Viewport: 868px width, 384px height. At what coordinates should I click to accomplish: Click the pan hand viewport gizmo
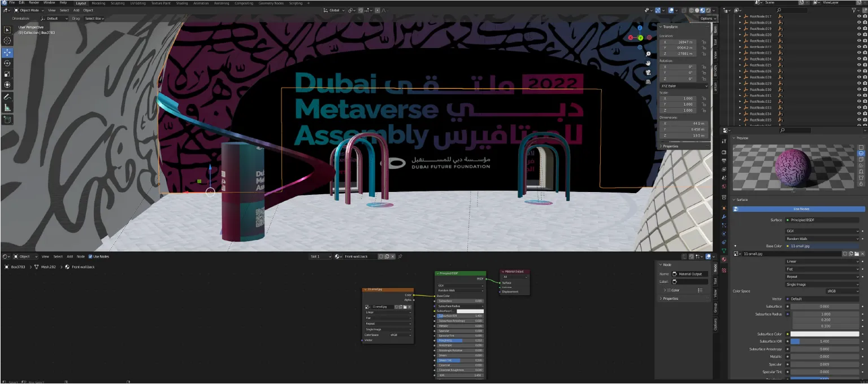coord(648,63)
